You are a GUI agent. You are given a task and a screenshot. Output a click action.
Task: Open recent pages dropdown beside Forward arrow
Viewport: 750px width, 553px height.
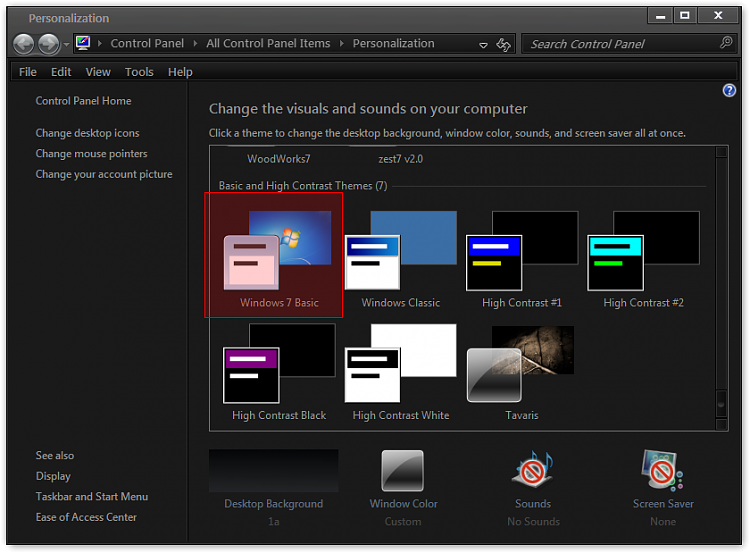tap(66, 44)
